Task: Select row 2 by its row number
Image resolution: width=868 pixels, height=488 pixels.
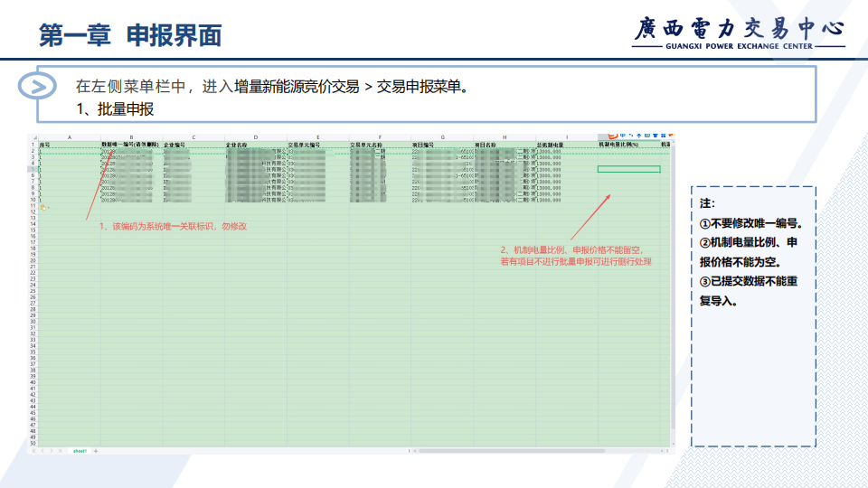Action: click(33, 151)
